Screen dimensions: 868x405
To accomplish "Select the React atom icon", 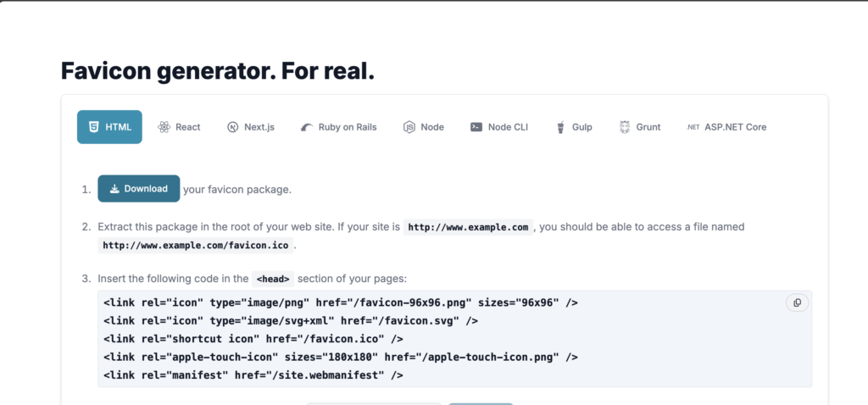I will pyautogui.click(x=164, y=127).
